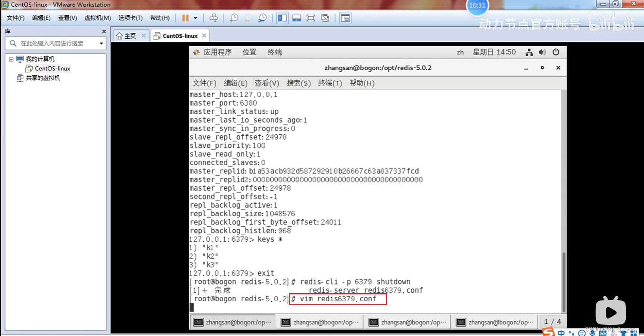Select 我的计算机 in the library tree
The height and width of the screenshot is (336, 644).
pyautogui.click(x=40, y=59)
